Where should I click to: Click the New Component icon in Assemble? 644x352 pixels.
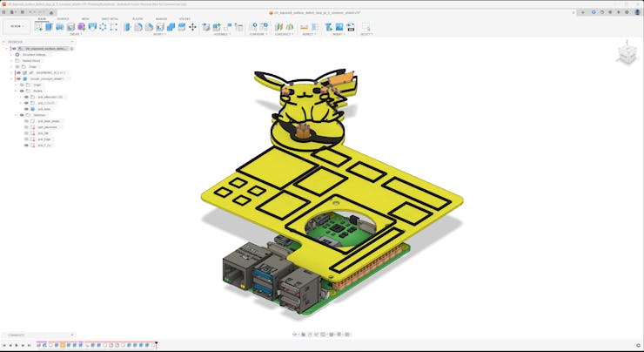click(207, 27)
